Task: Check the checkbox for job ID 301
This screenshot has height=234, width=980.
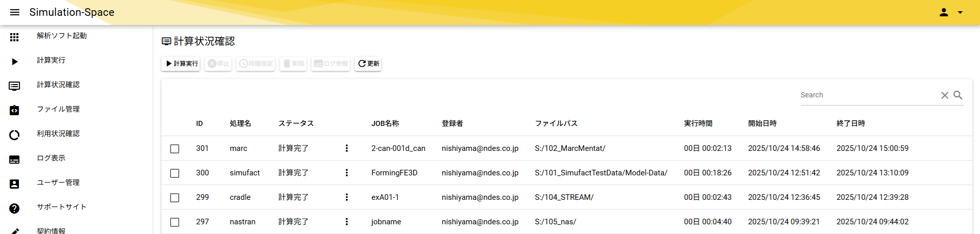Action: [x=175, y=149]
